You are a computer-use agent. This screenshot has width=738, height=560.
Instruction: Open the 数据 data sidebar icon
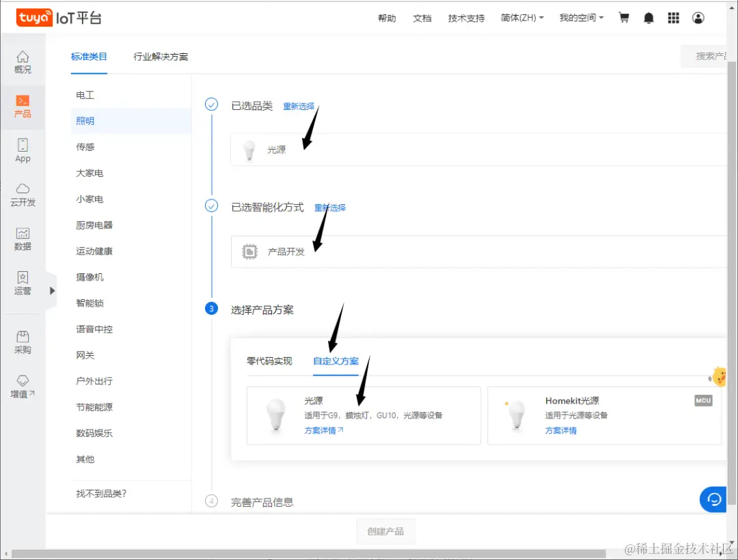[x=23, y=239]
